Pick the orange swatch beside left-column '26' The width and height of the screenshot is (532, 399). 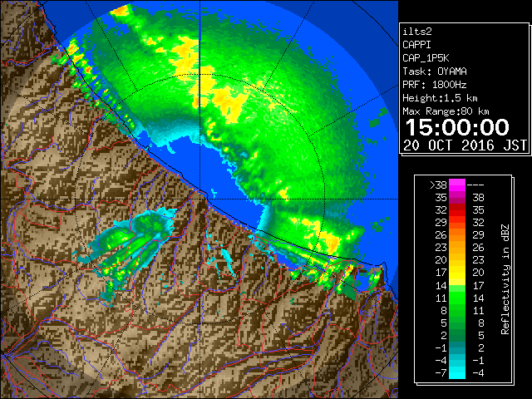(x=457, y=235)
